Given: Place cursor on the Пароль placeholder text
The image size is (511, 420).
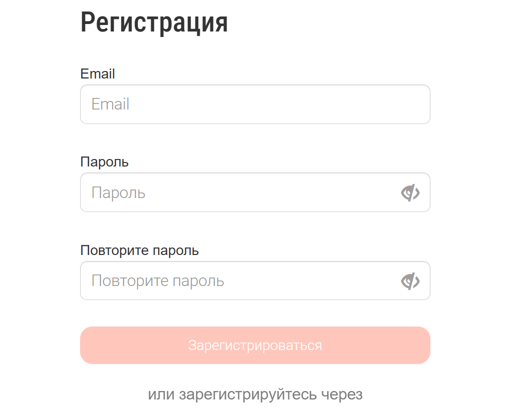Looking at the screenshot, I should 118,193.
